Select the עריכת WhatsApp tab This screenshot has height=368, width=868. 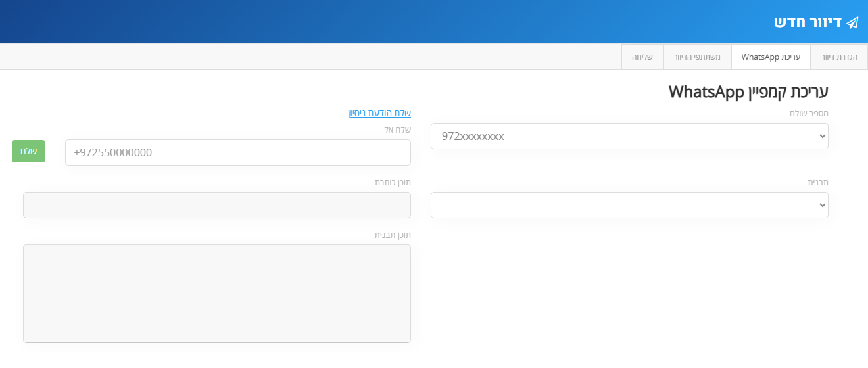click(x=771, y=57)
